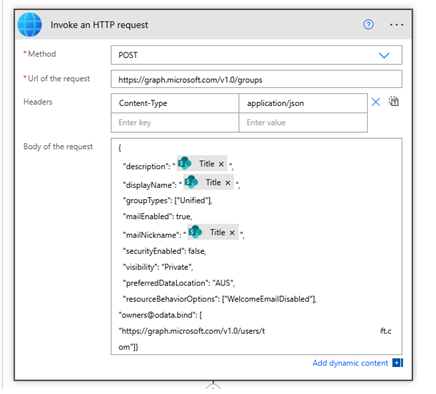The width and height of the screenshot is (436, 394).
Task: Click the opening brace line in body
Action: [x=120, y=148]
